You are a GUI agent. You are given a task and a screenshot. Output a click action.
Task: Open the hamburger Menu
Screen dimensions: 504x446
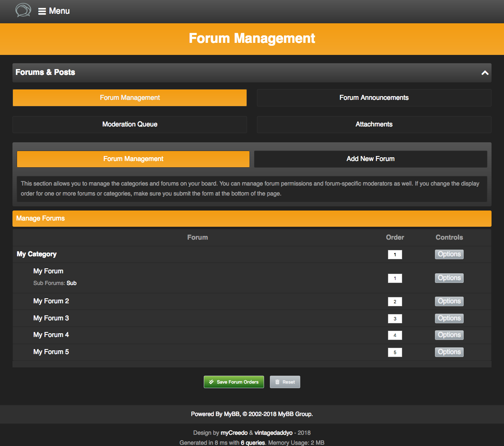tap(54, 11)
